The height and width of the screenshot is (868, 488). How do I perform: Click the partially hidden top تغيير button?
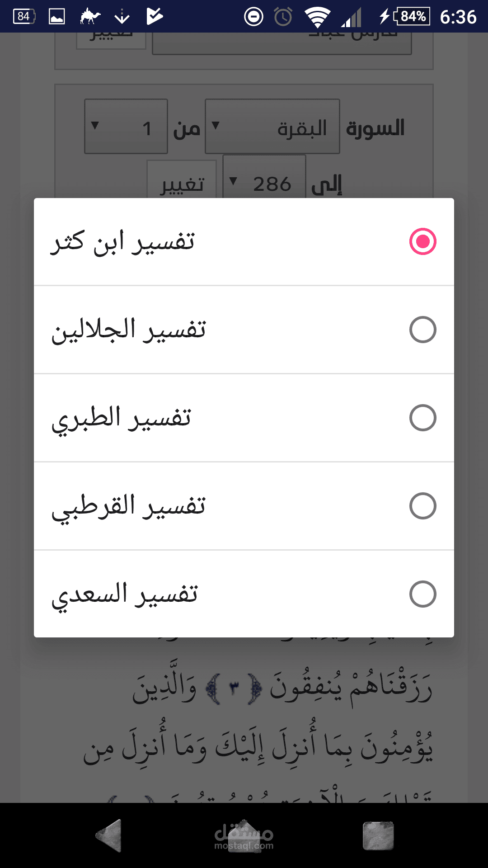(x=111, y=40)
